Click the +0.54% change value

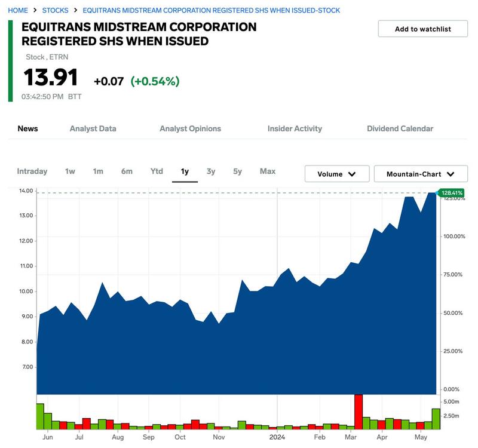[x=155, y=81]
